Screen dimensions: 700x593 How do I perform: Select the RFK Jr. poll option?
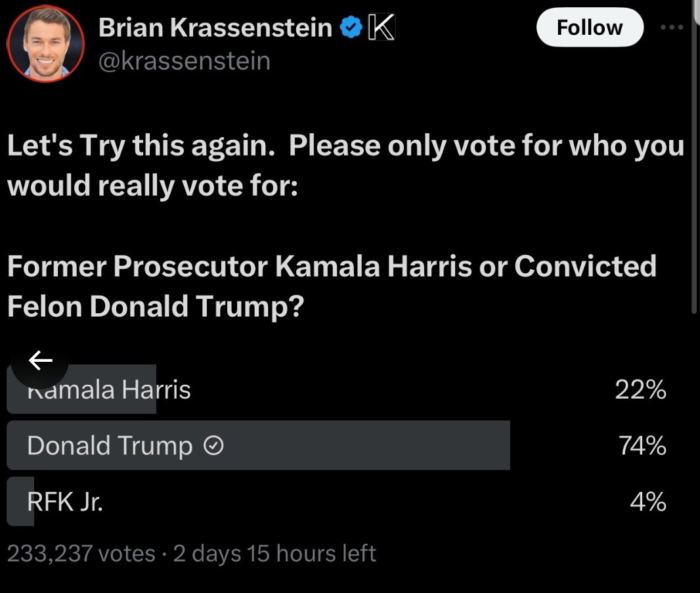tap(65, 502)
